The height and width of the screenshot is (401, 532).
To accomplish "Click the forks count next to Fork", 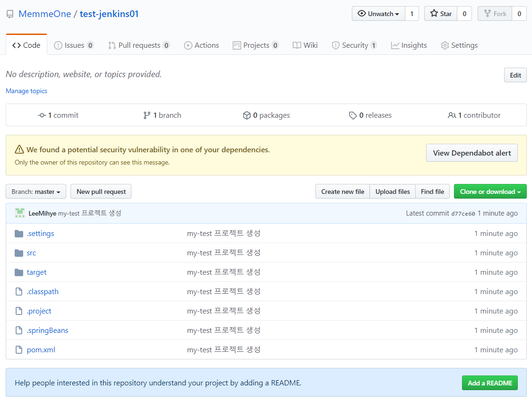I will [519, 14].
